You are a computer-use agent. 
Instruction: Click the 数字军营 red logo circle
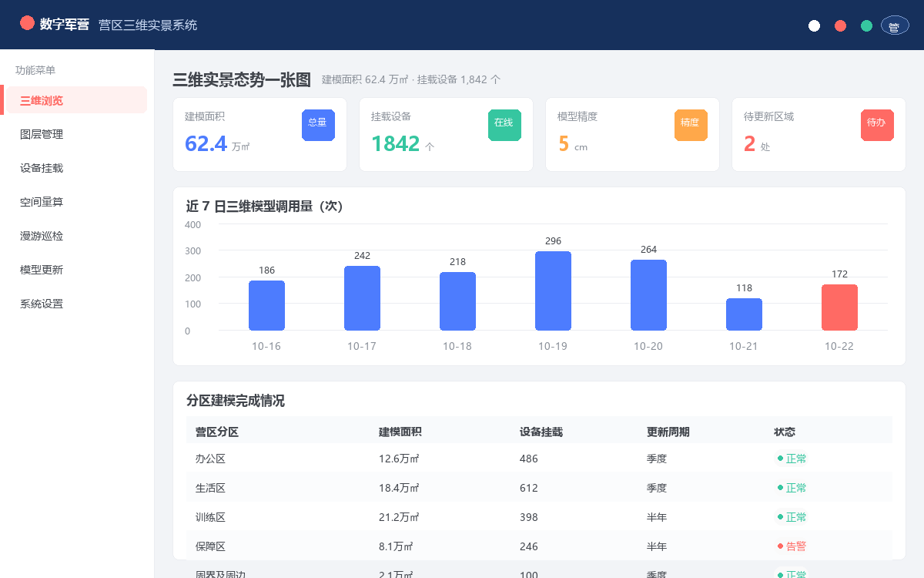(x=27, y=23)
